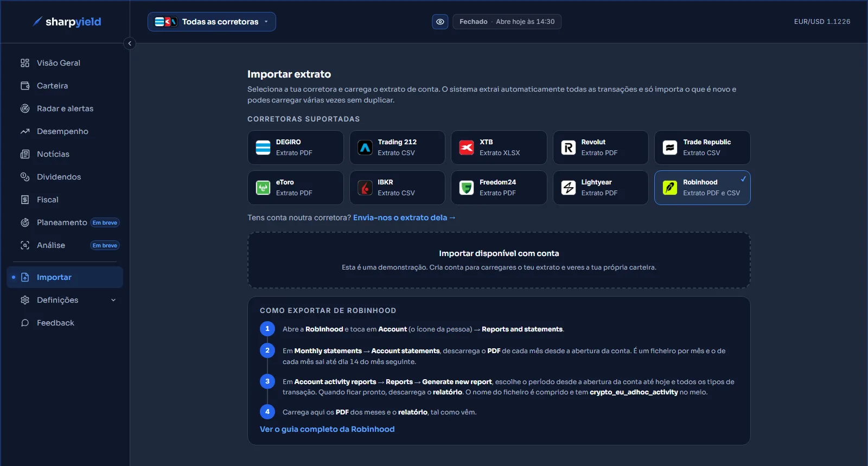The width and height of the screenshot is (868, 466).
Task: Click the Planeamento Em breve badge
Action: tap(105, 222)
